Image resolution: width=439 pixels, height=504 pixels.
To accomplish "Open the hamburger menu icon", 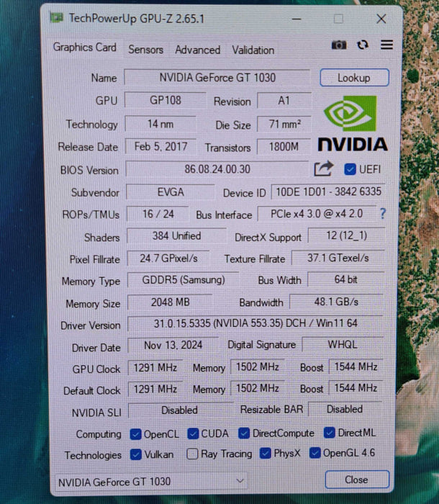I will 386,45.
